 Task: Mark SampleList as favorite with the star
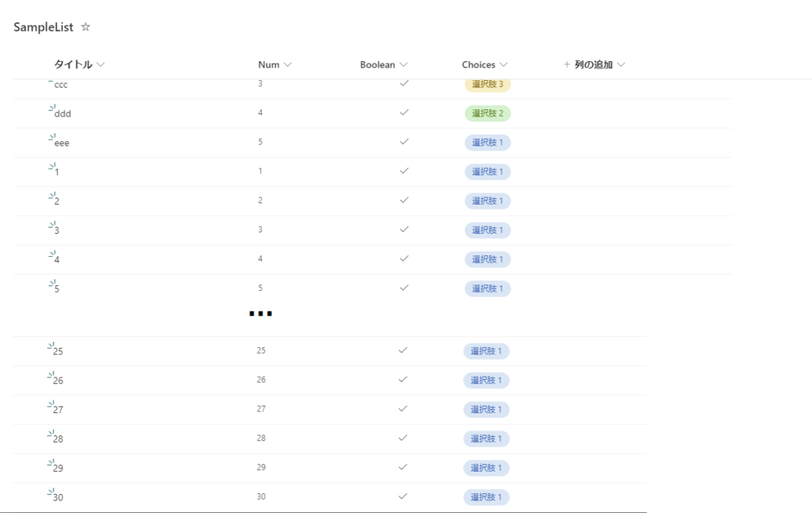(86, 27)
